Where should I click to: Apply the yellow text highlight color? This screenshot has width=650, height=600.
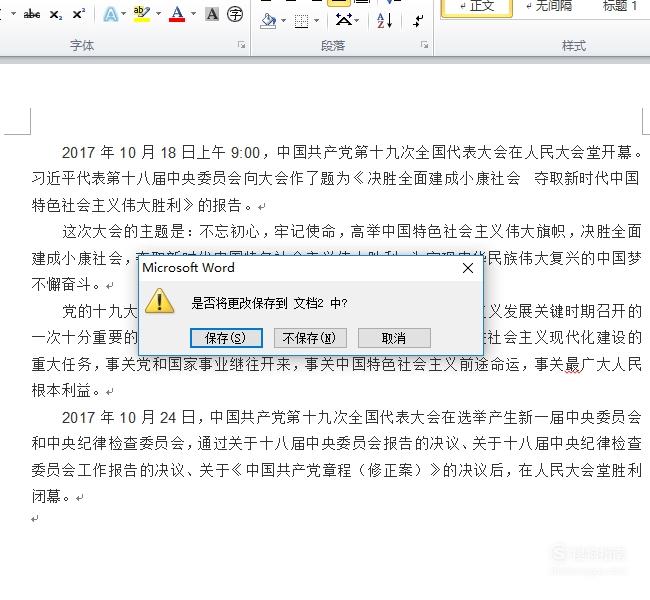click(x=142, y=14)
